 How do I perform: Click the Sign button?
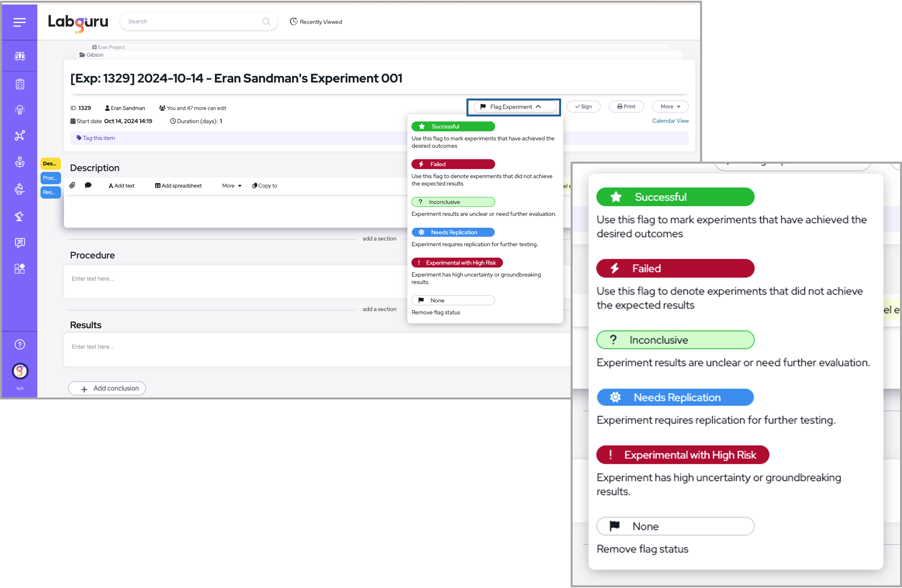(583, 106)
